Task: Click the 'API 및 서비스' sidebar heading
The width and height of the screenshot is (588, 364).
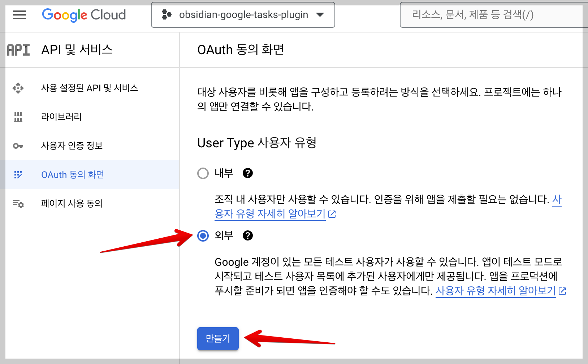Action: point(77,50)
